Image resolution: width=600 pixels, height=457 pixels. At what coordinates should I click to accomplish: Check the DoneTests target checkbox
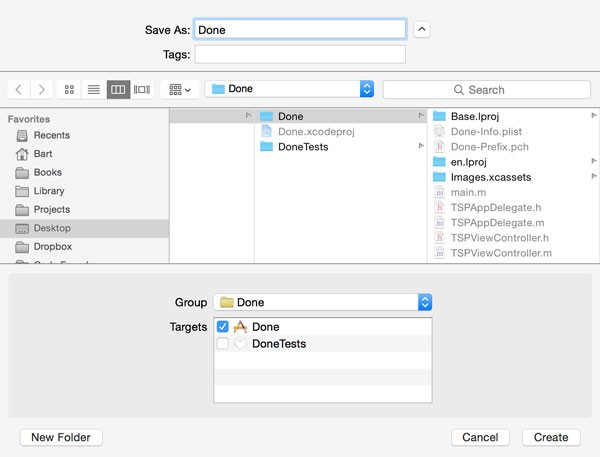(x=222, y=343)
